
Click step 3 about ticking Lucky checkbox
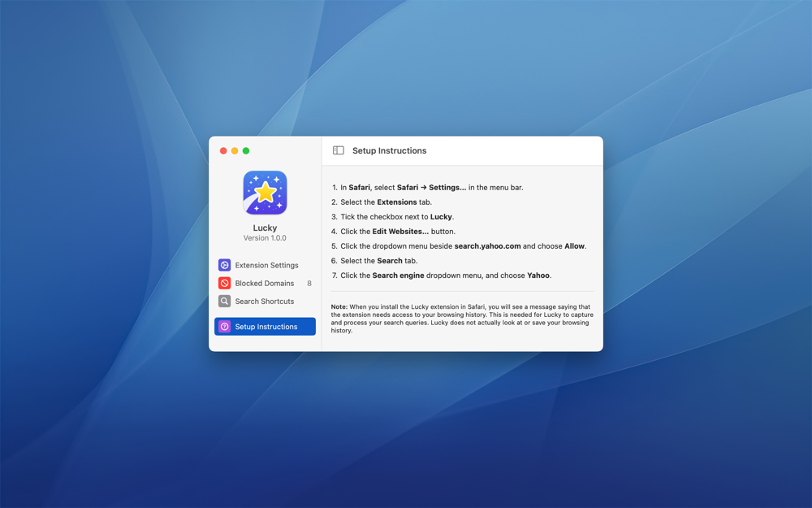(393, 217)
